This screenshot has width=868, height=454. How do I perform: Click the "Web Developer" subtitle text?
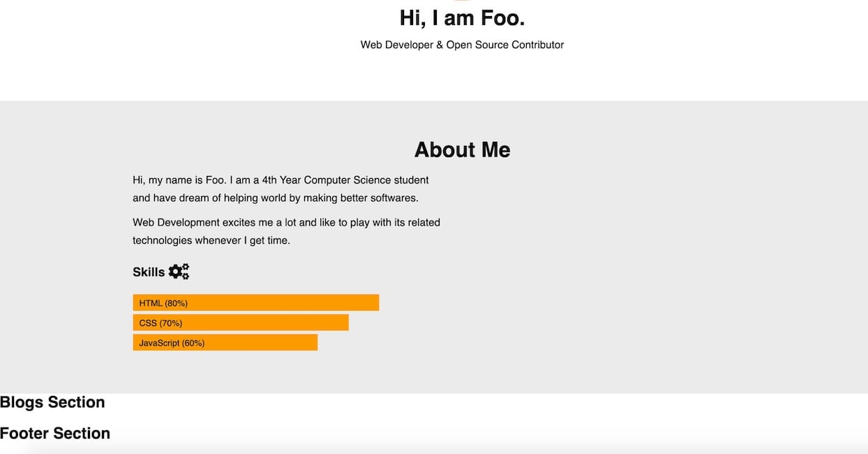[x=396, y=45]
